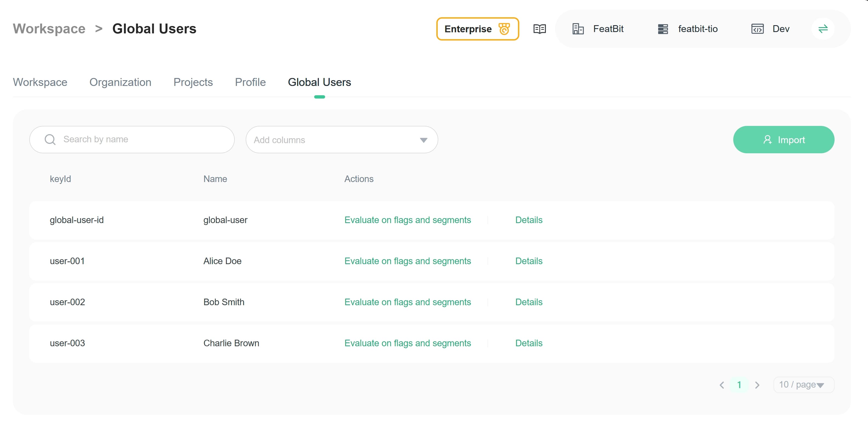Open the Projects tab
The width and height of the screenshot is (868, 430).
[193, 82]
